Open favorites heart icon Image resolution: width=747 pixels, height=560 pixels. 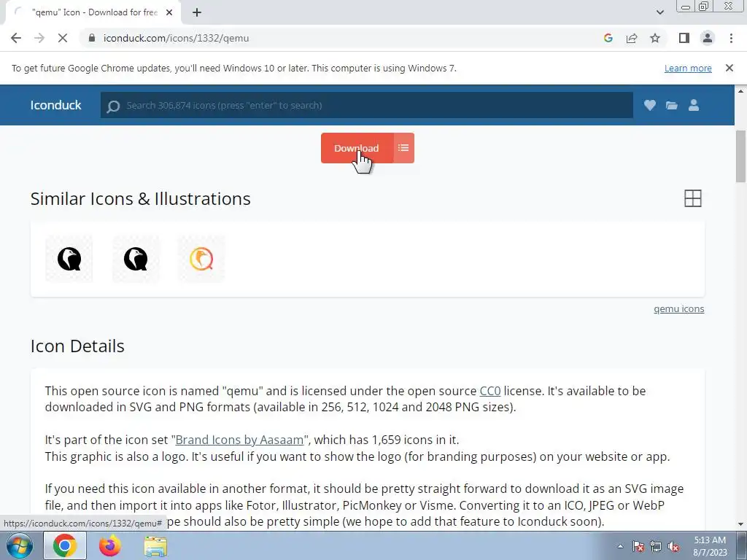[650, 105]
